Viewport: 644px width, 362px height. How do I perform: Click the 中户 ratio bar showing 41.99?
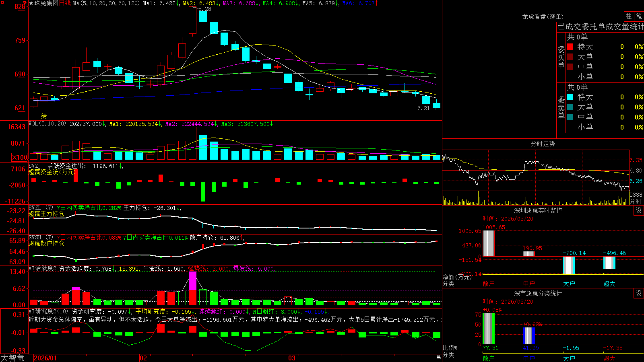529,336
